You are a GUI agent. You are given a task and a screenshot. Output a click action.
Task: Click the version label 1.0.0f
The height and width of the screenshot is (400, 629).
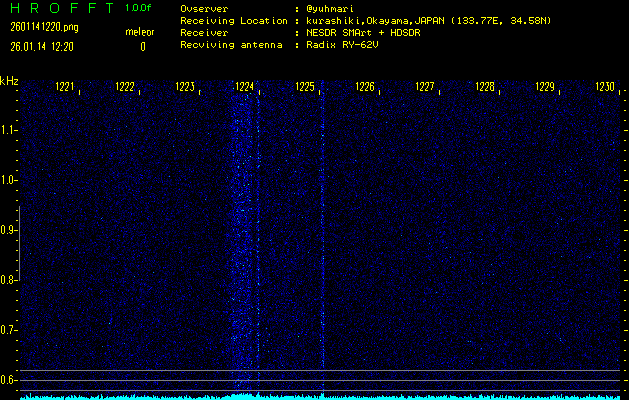point(138,8)
